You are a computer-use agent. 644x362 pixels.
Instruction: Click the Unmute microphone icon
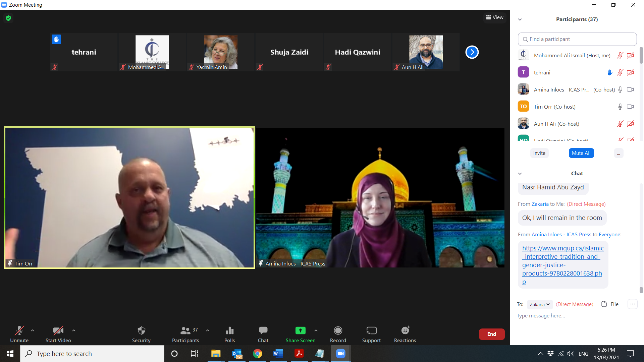point(19,330)
